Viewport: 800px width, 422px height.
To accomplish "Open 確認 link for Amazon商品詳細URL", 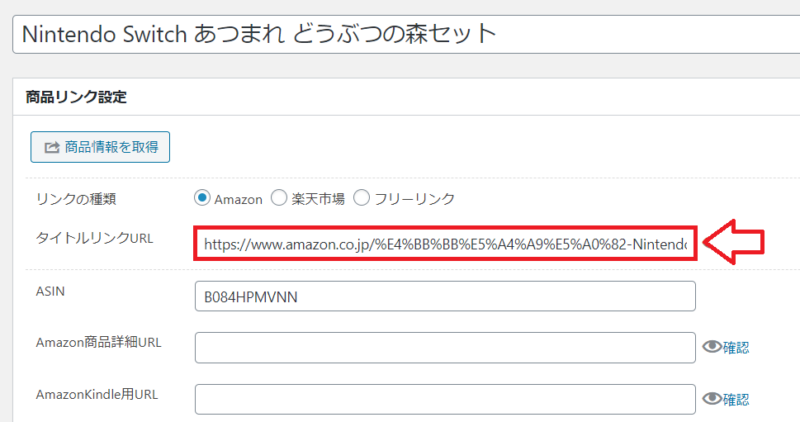I will coord(736,347).
